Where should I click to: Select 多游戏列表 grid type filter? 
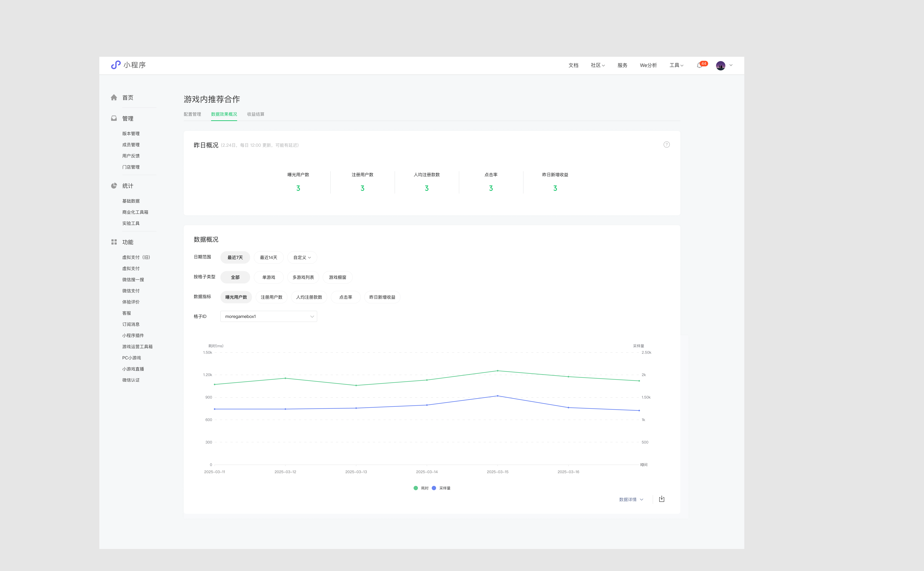[303, 277]
